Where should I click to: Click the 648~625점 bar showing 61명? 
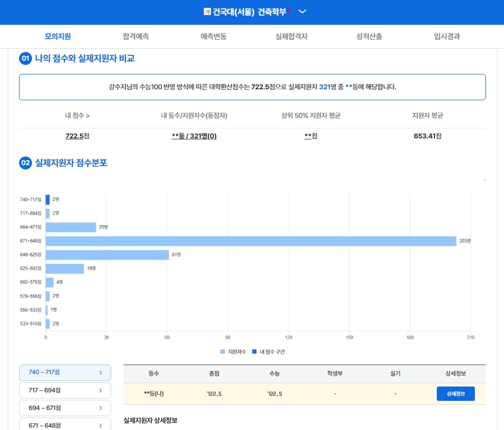[x=107, y=255]
